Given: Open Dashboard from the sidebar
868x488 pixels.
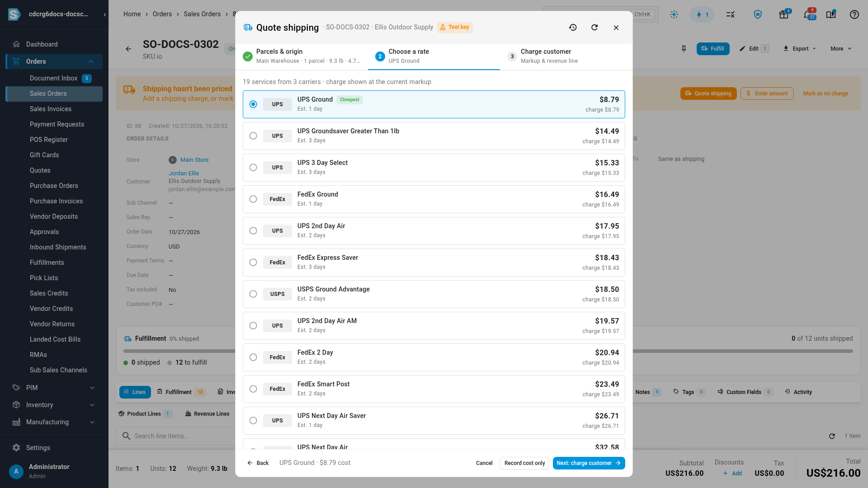Looking at the screenshot, I should 54,44.
